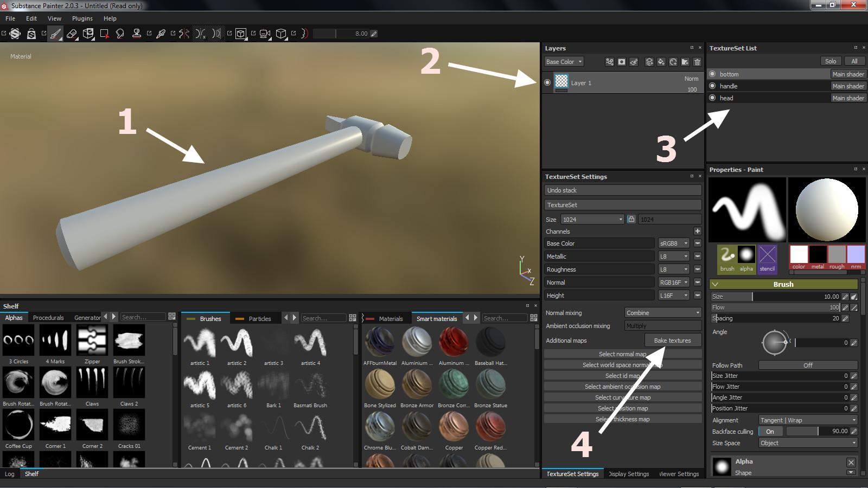Screen dimensions: 868x488
Task: Click the Bake textures button
Action: click(x=672, y=341)
